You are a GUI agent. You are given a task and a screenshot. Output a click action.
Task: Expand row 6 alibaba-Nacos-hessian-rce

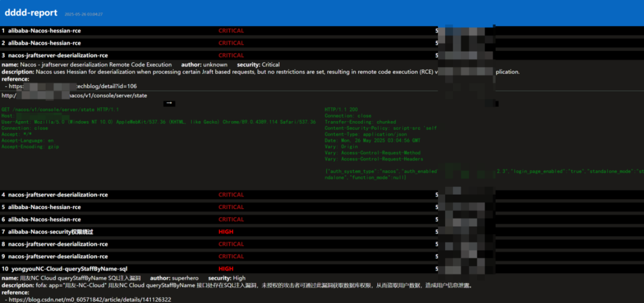(x=322, y=220)
